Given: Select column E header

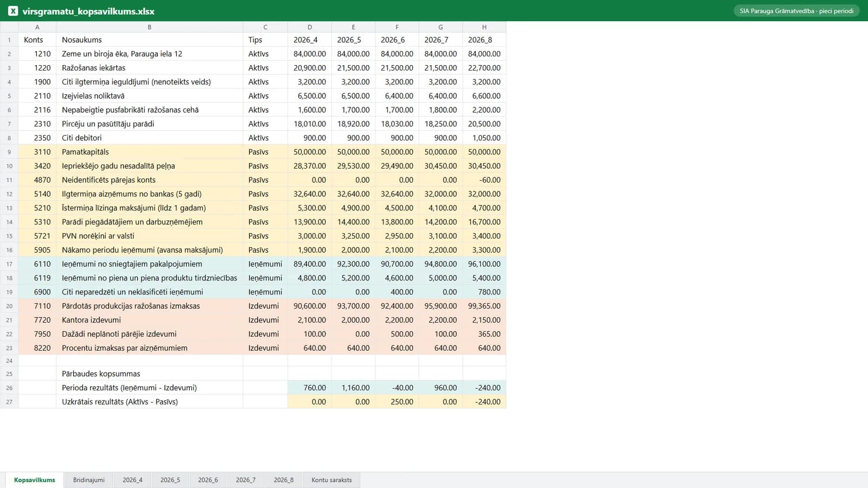Looking at the screenshot, I should coord(353,27).
